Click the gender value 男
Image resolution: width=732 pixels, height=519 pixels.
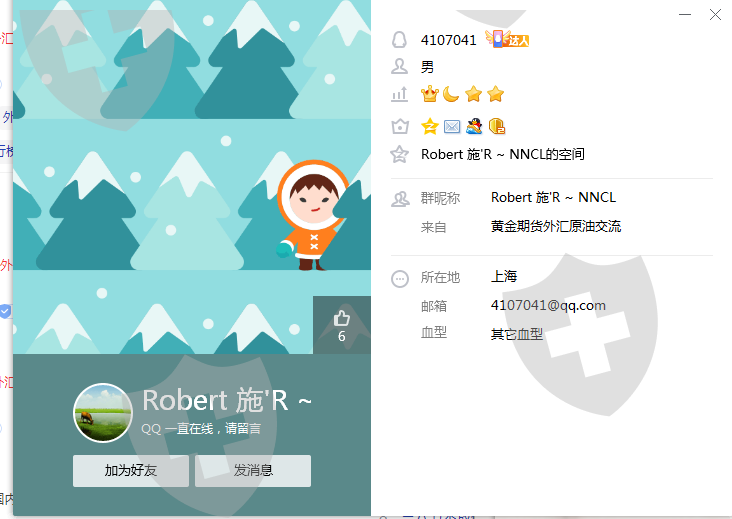point(427,67)
